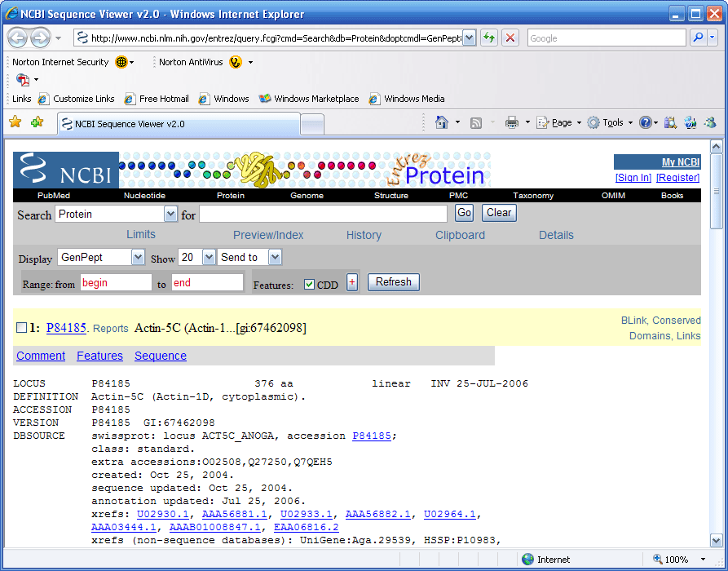Click the NCBI Sequence Viewer v2.0 browser tab
This screenshot has height=571, width=728.
[179, 124]
